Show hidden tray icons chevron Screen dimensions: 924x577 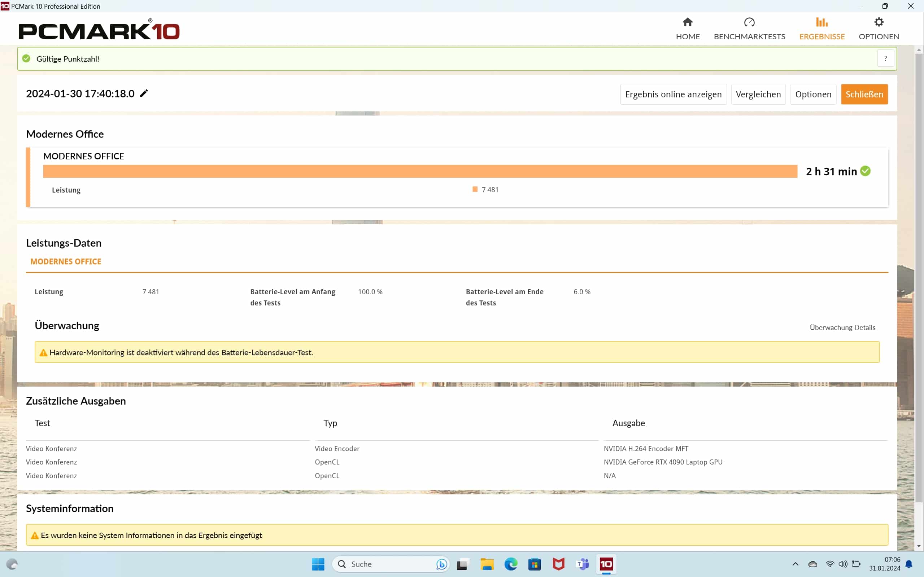pyautogui.click(x=796, y=564)
